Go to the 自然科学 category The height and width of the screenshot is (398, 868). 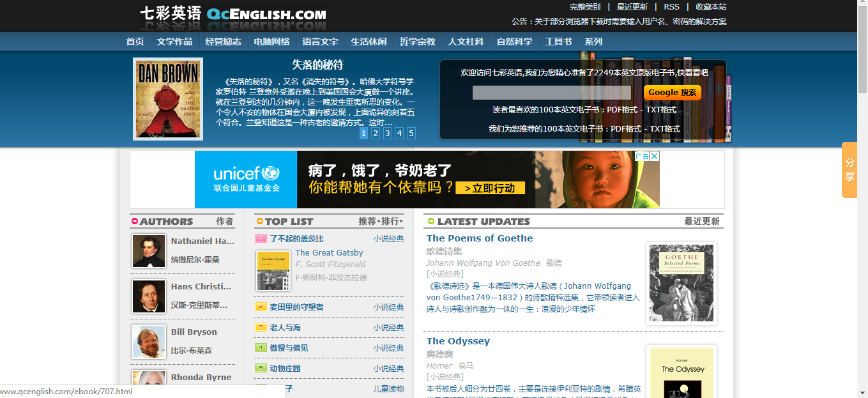(x=515, y=42)
